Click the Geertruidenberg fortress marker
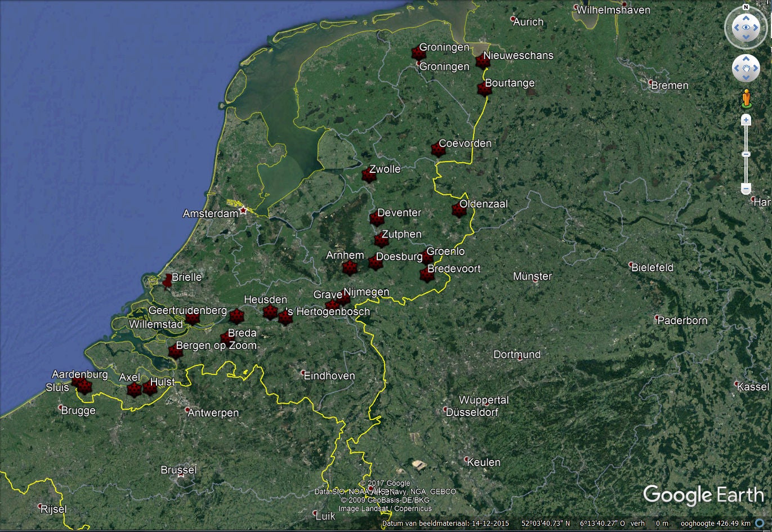This screenshot has width=772, height=532. coord(236,316)
